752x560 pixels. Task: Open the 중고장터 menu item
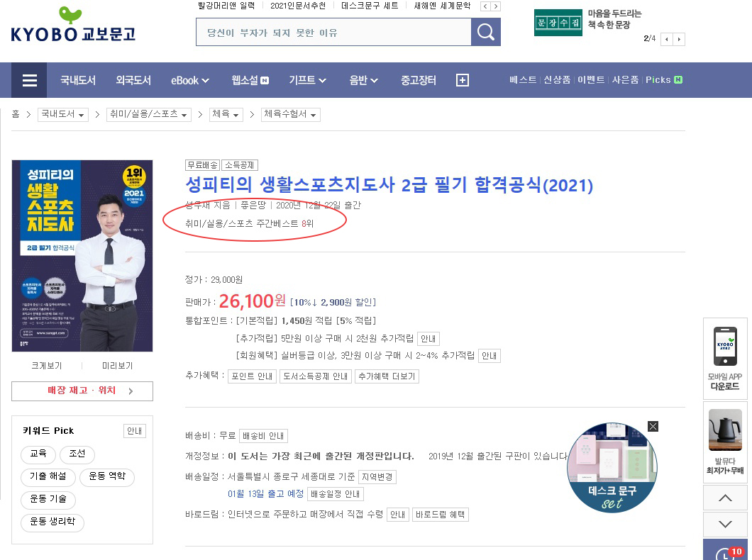click(x=418, y=80)
